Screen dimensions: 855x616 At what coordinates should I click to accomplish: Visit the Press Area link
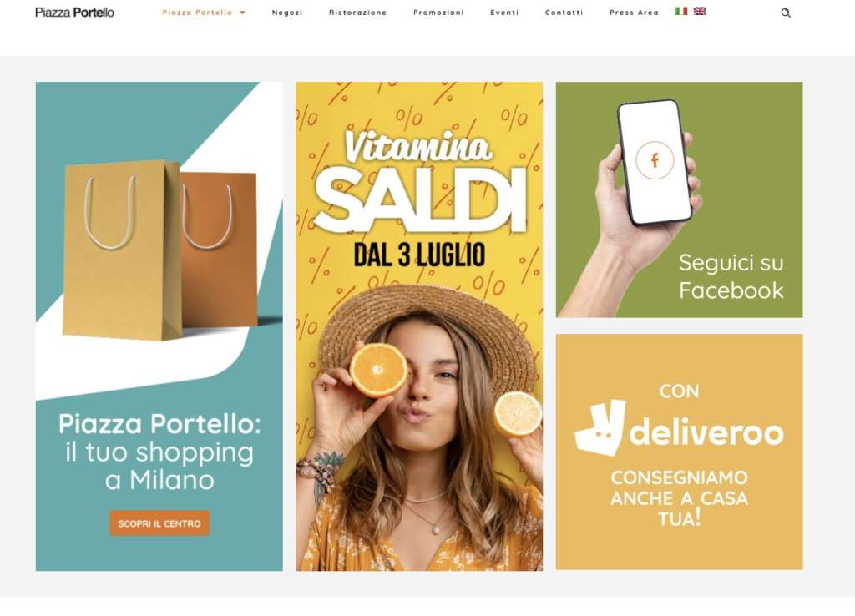coord(634,13)
